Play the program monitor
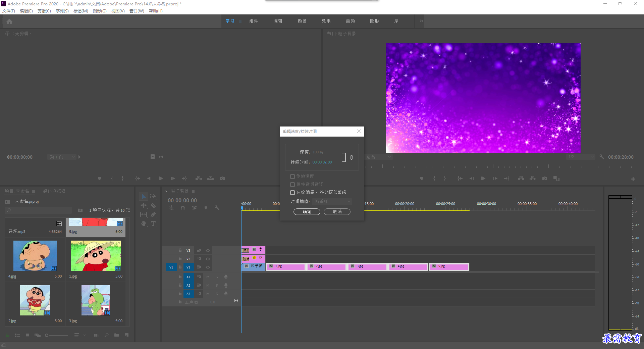 [483, 179]
